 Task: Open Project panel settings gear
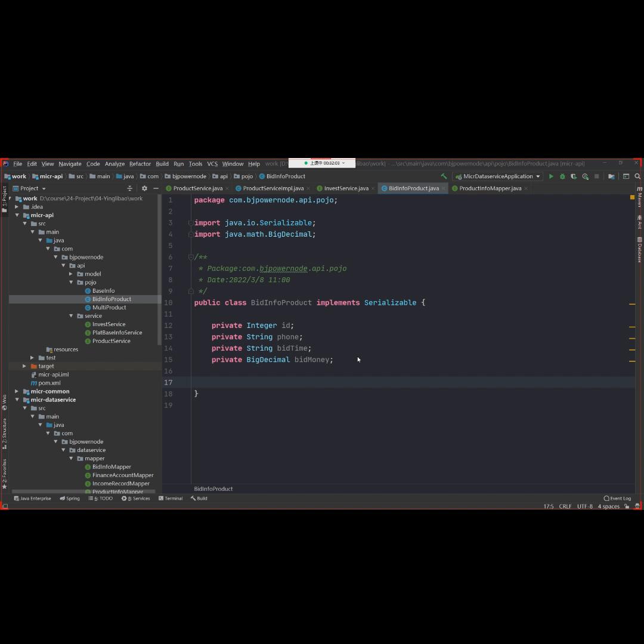click(x=144, y=188)
